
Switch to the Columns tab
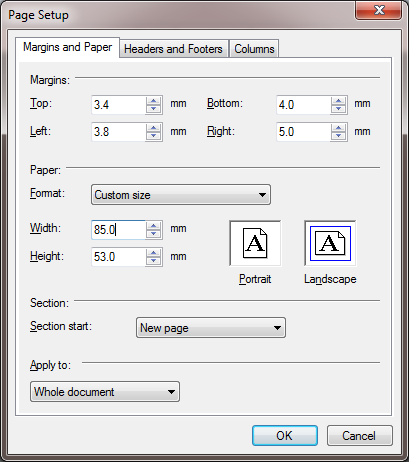[254, 49]
